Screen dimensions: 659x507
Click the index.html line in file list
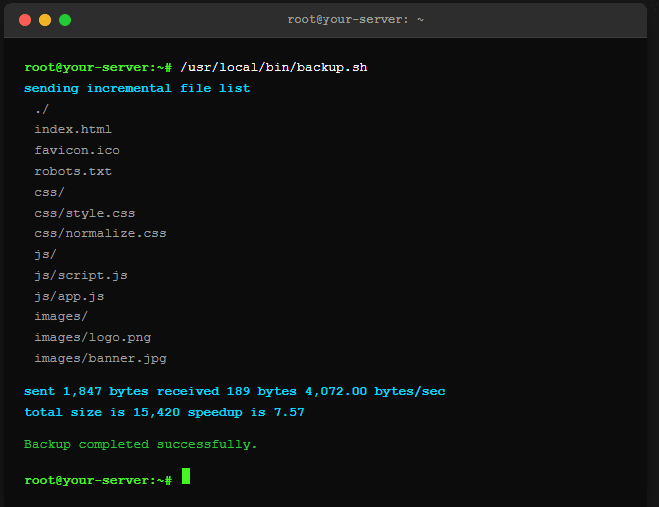[x=73, y=129]
